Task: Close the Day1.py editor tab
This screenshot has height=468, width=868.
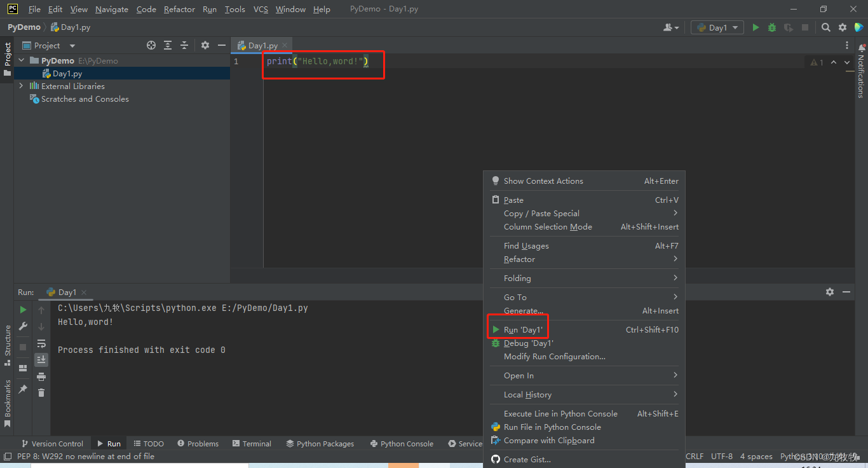Action: tap(285, 45)
